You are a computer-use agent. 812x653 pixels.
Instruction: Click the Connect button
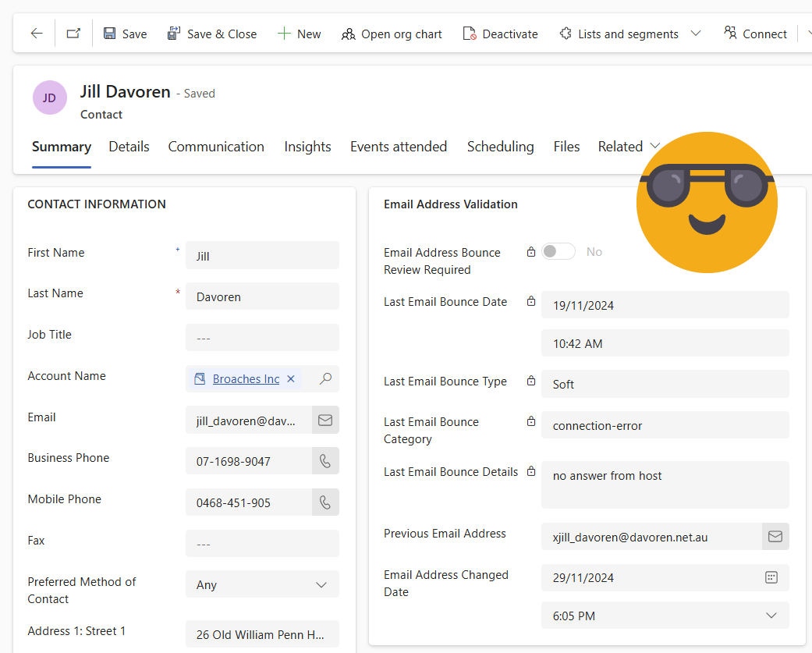pyautogui.click(x=755, y=34)
